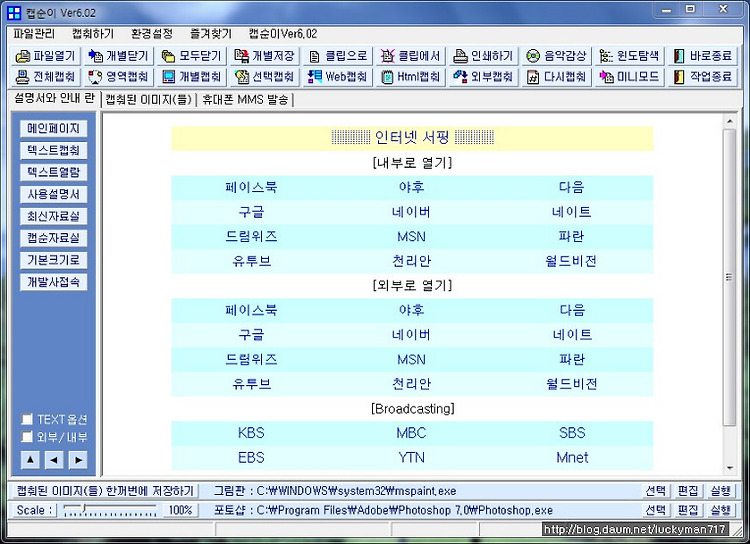The height and width of the screenshot is (544, 750).
Task: Click the scrollbar up arrow
Action: click(729, 122)
